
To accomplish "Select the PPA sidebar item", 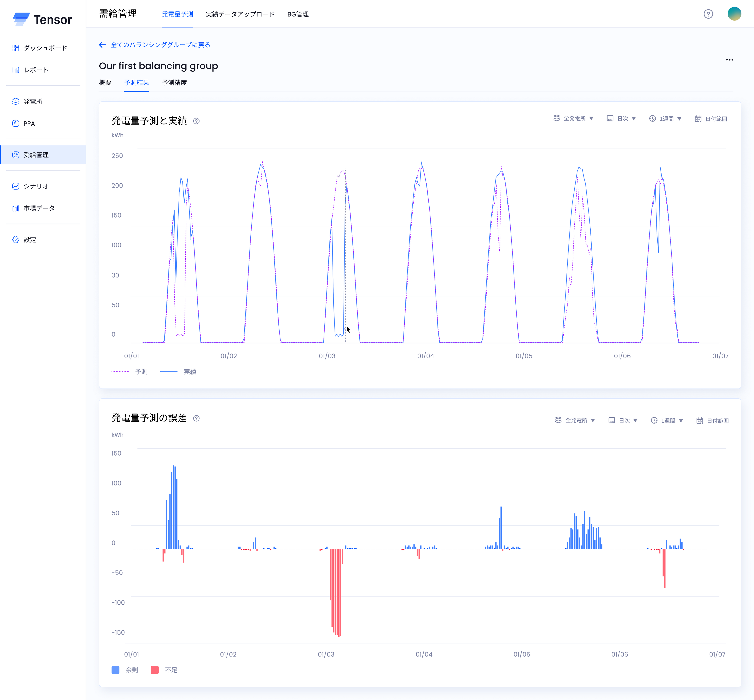I will (x=29, y=124).
